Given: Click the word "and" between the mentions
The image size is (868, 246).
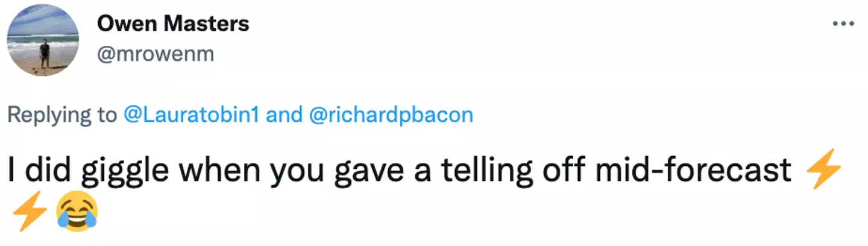Looking at the screenshot, I should pos(284,115).
